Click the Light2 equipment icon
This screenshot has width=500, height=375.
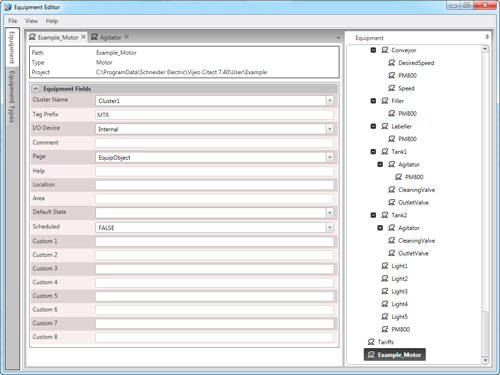tap(385, 278)
